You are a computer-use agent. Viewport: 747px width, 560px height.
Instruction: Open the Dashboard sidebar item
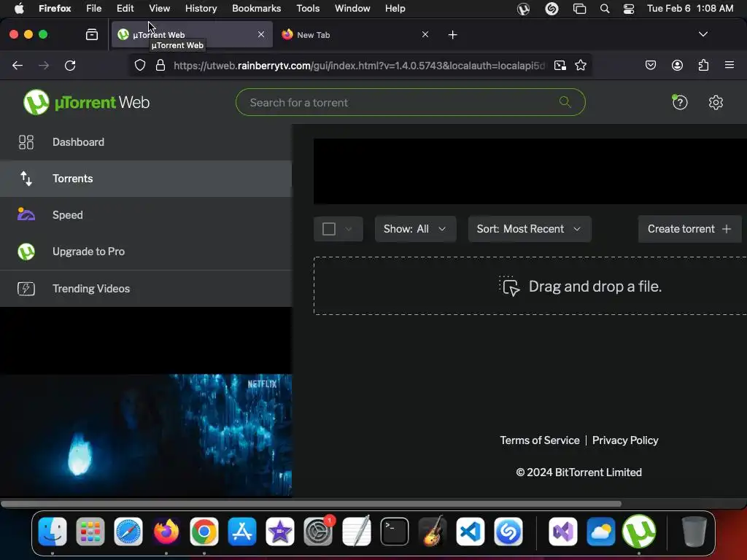[146, 142]
